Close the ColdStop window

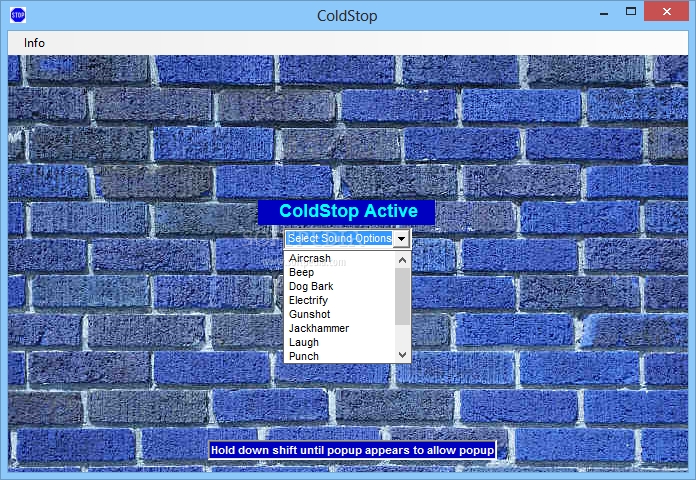tap(667, 12)
